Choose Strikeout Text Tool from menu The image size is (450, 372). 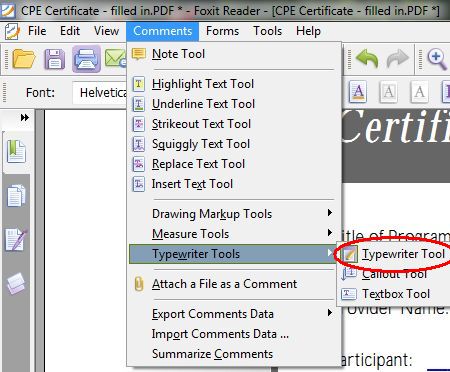[235, 124]
